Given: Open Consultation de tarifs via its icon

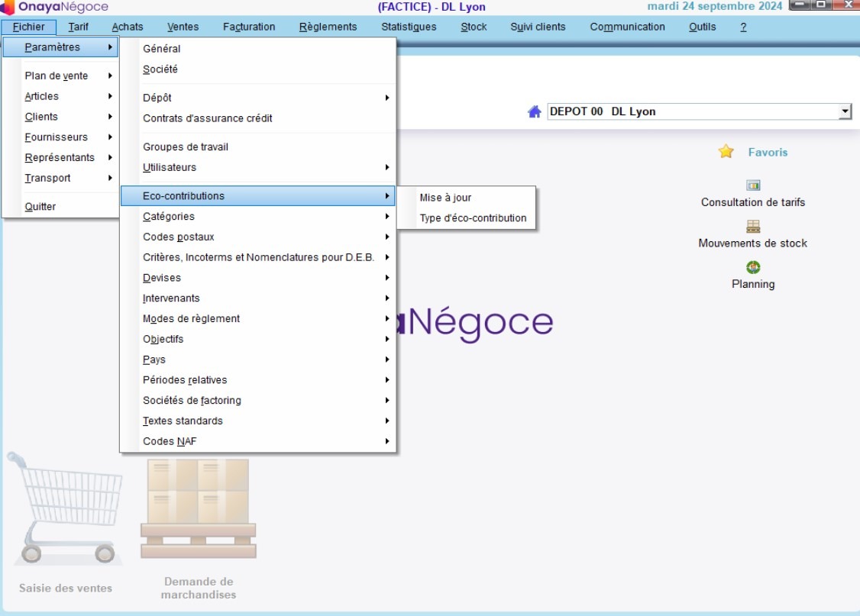Looking at the screenshot, I should coord(753,185).
